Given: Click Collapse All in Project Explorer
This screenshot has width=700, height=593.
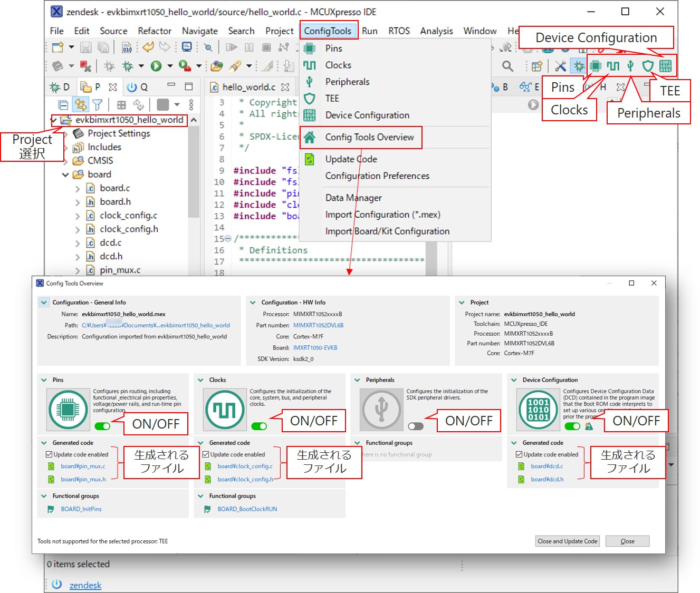Looking at the screenshot, I should [63, 104].
